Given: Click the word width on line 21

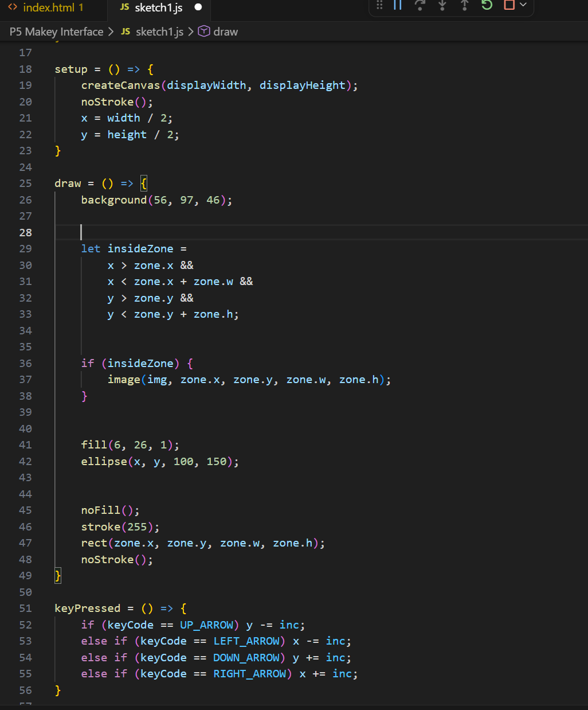Looking at the screenshot, I should click(124, 118).
